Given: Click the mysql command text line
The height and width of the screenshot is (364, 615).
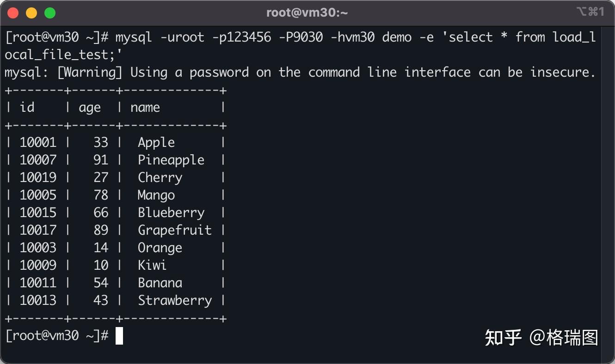Looking at the screenshot, I should pos(300,37).
